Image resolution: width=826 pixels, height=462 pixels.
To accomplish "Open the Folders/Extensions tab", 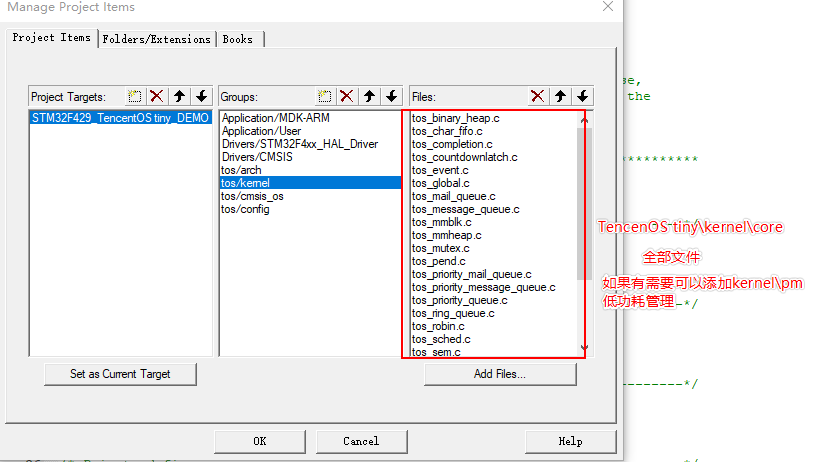I will point(156,40).
